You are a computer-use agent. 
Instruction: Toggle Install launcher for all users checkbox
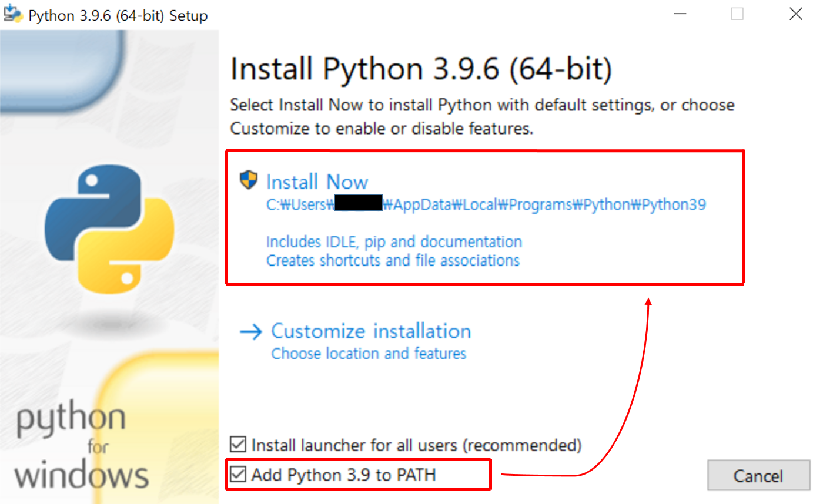[238, 445]
